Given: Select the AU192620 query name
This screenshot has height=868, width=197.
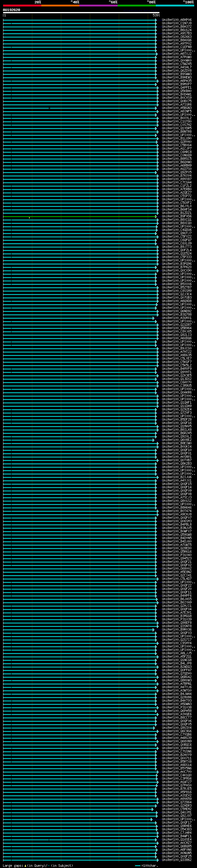Looking at the screenshot, I should tap(11, 10).
